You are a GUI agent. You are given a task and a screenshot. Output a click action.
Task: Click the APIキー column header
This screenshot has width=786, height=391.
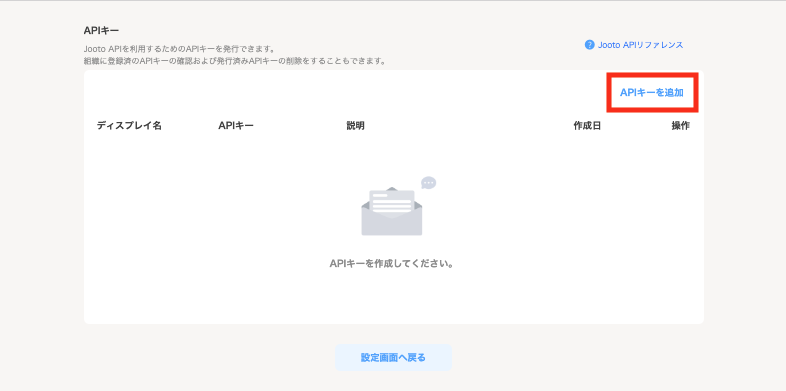236,125
